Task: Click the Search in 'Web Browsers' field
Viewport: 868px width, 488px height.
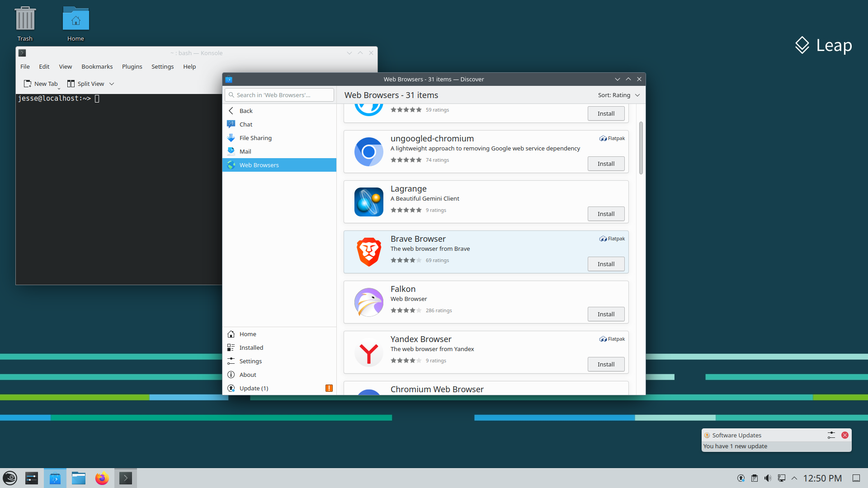Action: click(279, 95)
